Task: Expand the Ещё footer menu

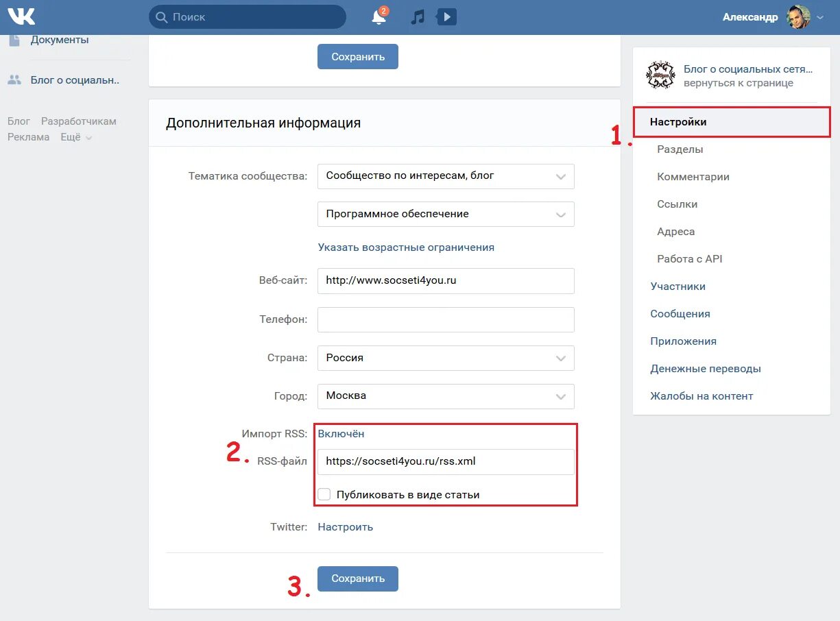Action: 76,137
